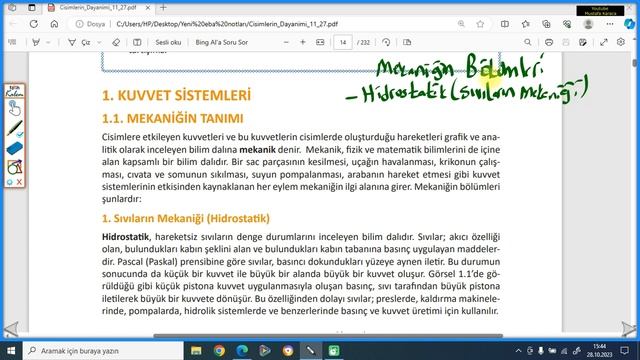Open clock showing 15:44
The width and height of the screenshot is (640, 360).
tap(600, 351)
